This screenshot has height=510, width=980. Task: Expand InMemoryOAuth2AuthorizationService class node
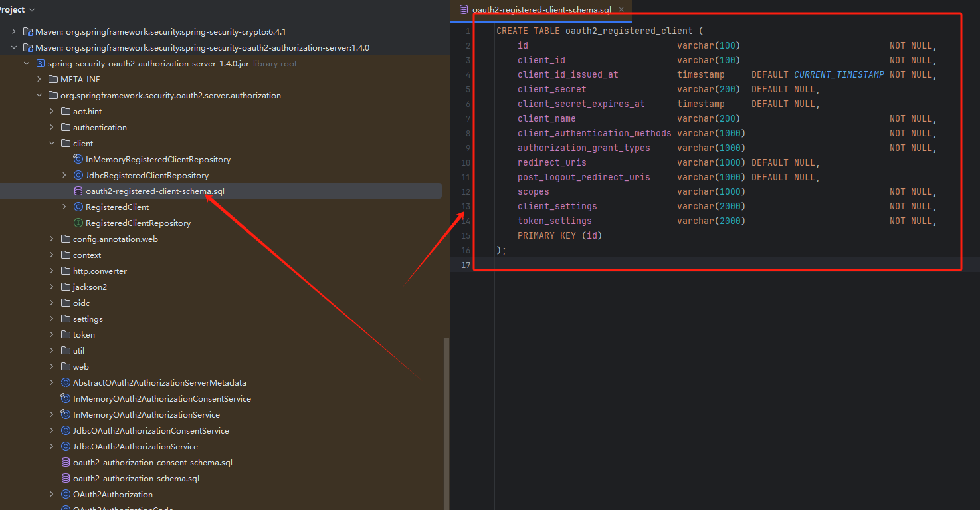[52, 414]
